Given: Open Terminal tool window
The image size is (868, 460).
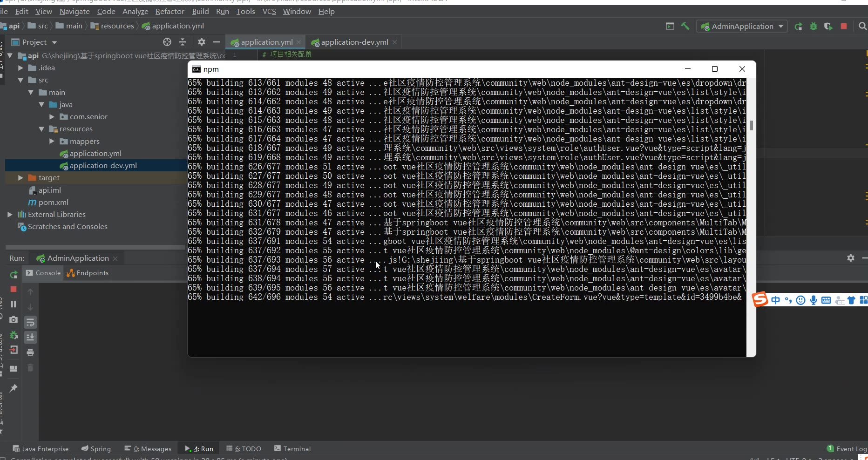Looking at the screenshot, I should pos(292,448).
